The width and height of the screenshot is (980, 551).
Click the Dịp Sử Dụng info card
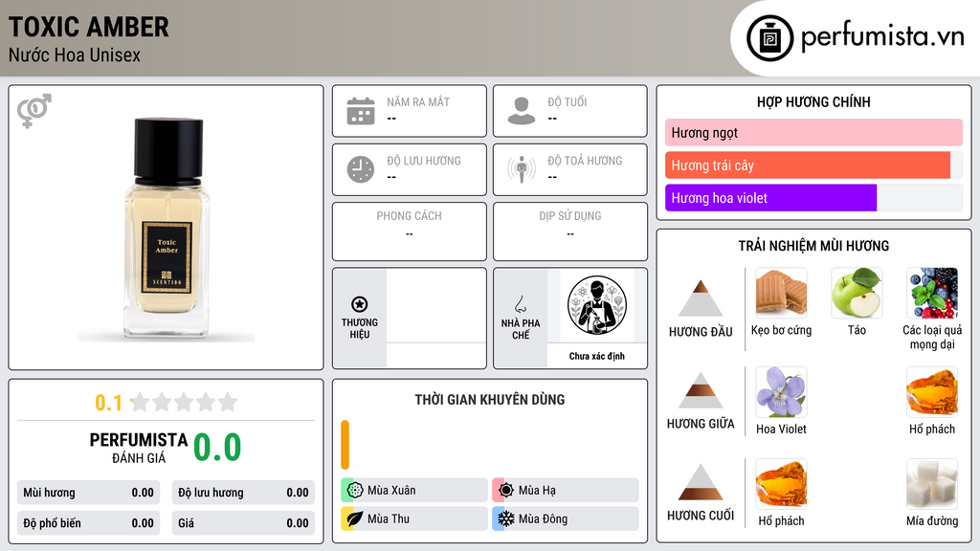pyautogui.click(x=570, y=231)
